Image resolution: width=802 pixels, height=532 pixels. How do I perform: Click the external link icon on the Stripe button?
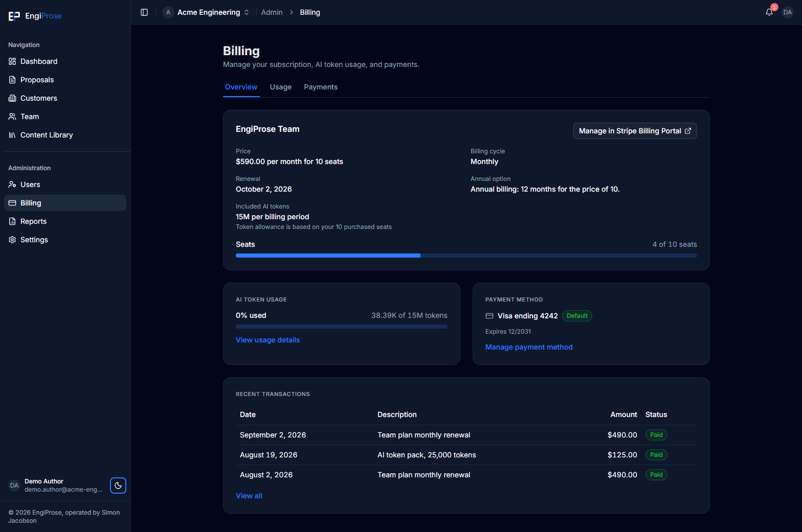click(688, 131)
